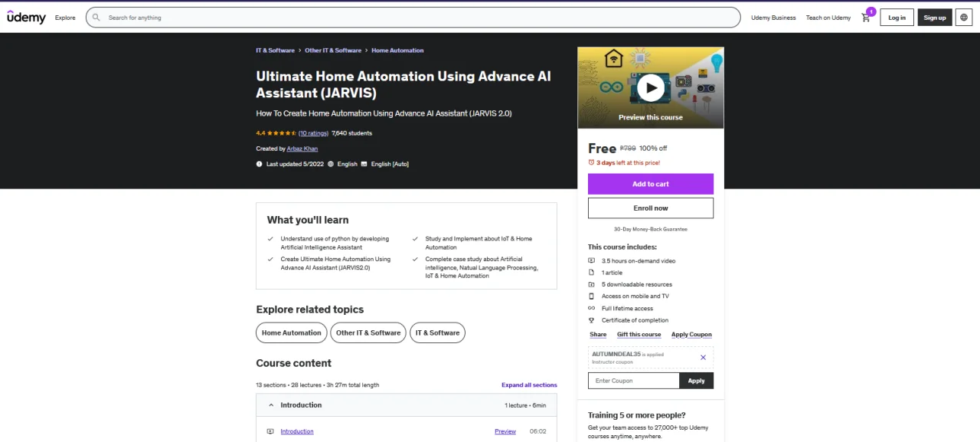The height and width of the screenshot is (442, 980).
Task: Click the search magnifier icon
Action: [x=96, y=18]
